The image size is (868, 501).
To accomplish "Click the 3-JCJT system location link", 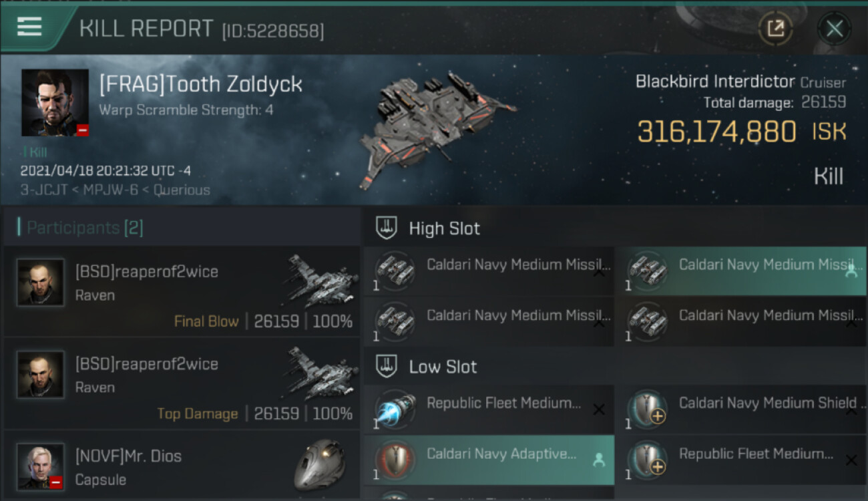I will (x=42, y=190).
